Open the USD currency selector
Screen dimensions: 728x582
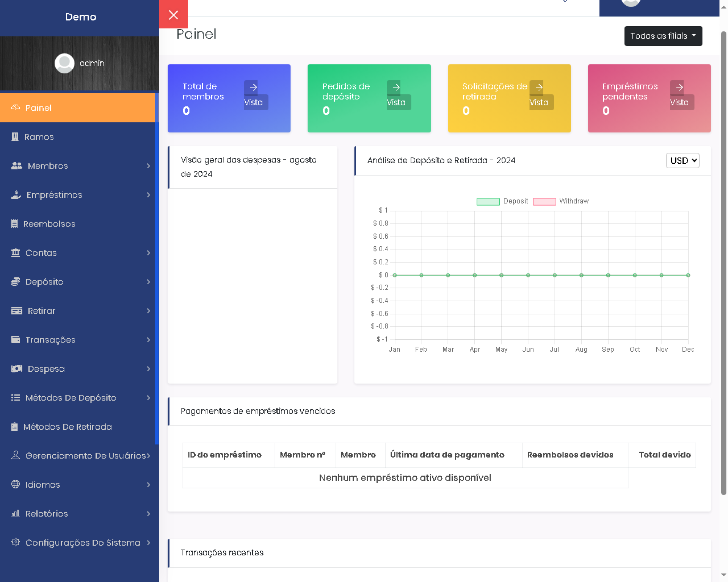click(682, 161)
